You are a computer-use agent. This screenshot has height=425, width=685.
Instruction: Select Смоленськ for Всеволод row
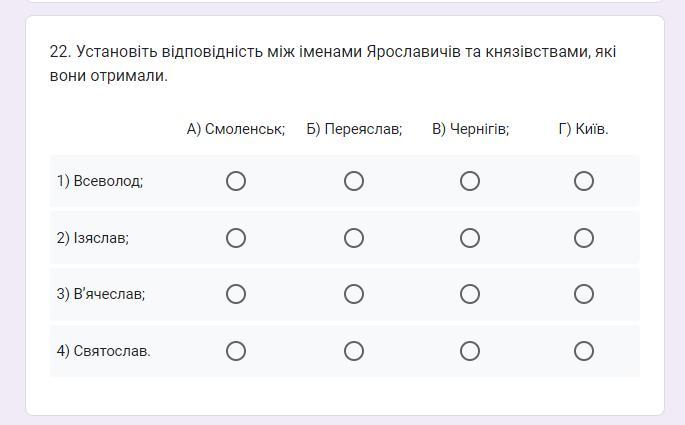tap(236, 181)
